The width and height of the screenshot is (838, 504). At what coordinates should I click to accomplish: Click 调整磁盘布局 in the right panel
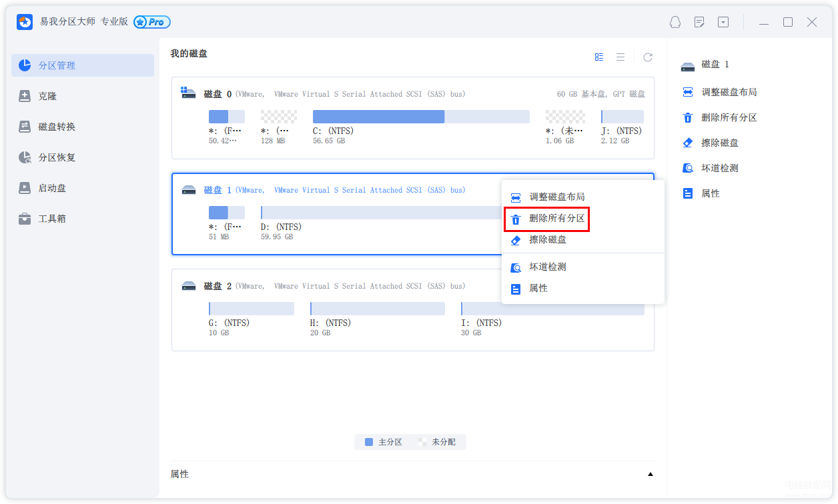coord(729,92)
